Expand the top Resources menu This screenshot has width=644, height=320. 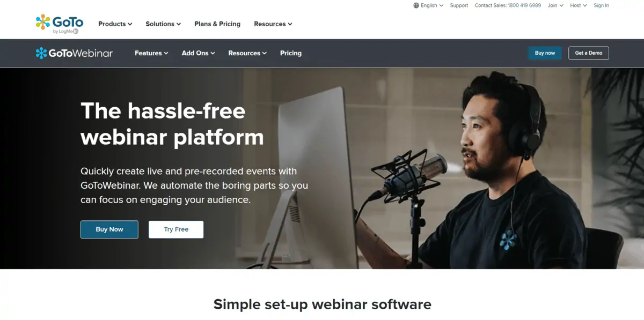click(273, 24)
